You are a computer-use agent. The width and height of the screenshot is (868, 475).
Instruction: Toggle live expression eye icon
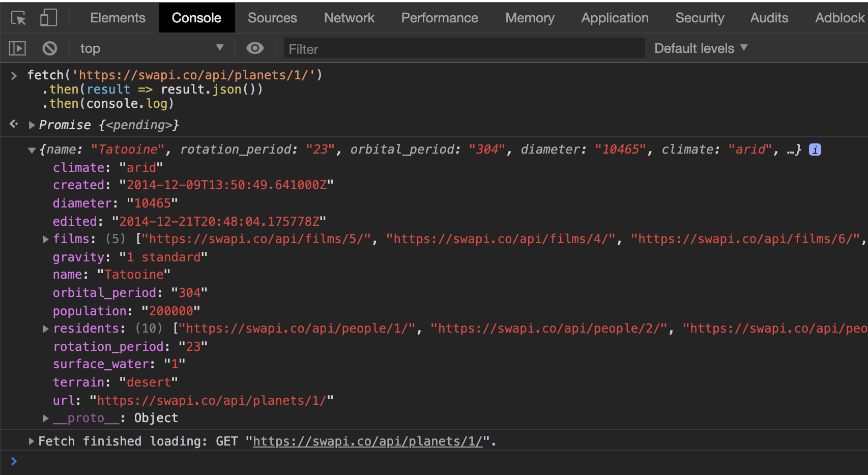coord(255,48)
